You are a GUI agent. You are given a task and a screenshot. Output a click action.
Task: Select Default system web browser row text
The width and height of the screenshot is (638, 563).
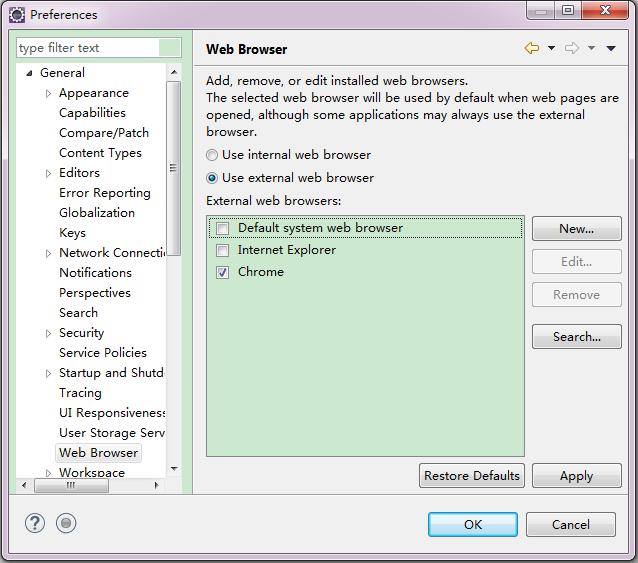(x=320, y=228)
